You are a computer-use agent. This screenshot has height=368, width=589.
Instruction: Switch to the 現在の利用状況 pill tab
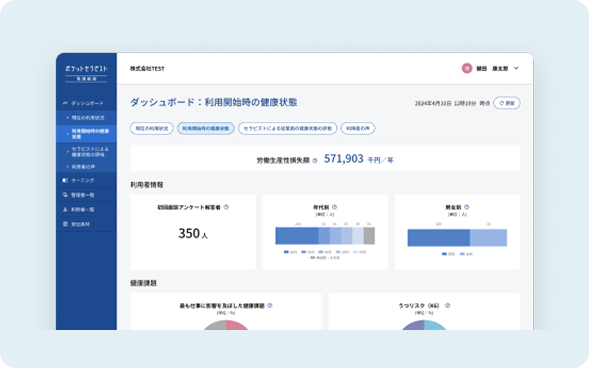pos(151,128)
